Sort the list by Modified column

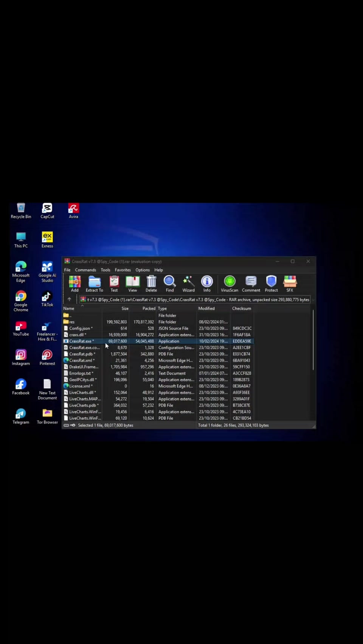[x=214, y=308]
